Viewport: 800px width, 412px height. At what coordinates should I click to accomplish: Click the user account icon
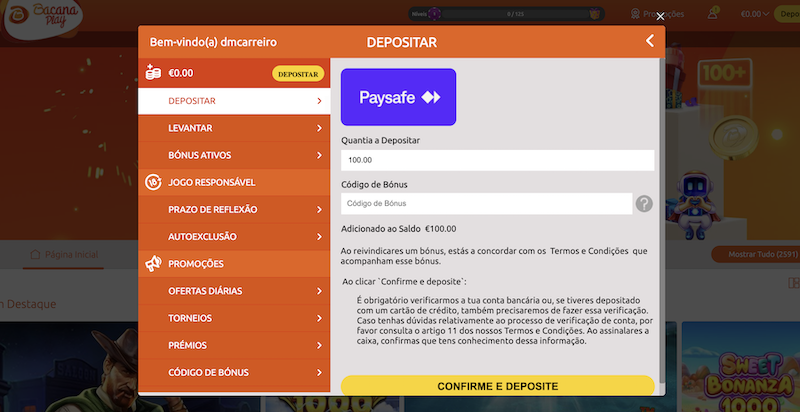tap(712, 14)
